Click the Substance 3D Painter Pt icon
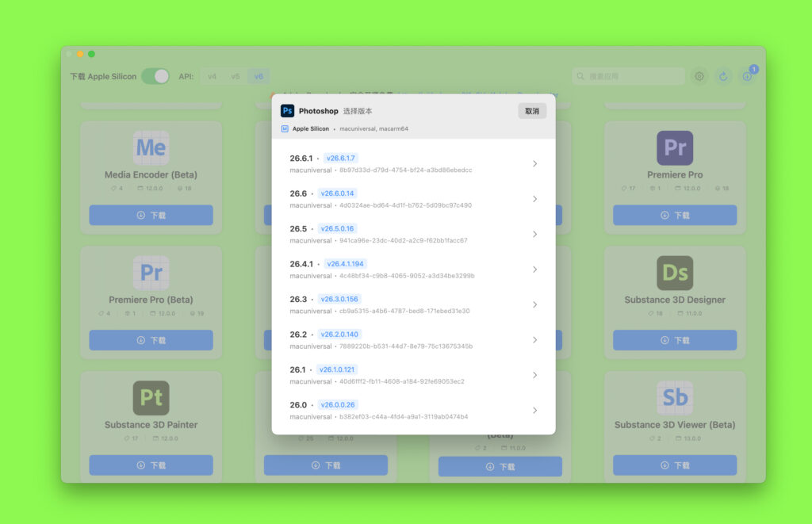The height and width of the screenshot is (524, 812). (151, 398)
